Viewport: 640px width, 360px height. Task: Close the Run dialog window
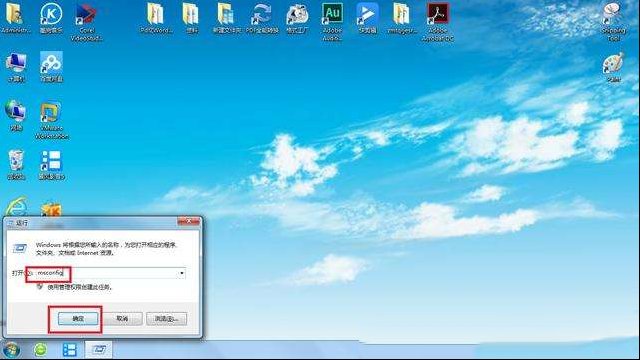pos(189,221)
